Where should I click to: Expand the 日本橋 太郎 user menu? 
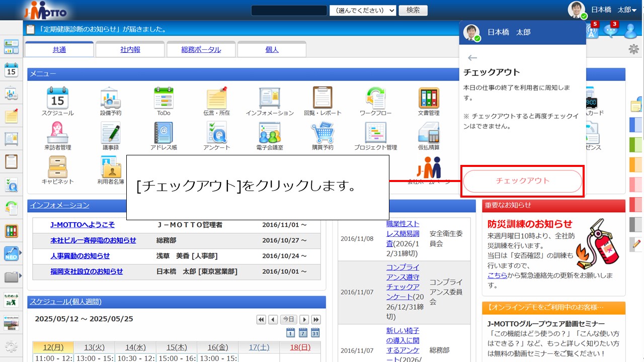pyautogui.click(x=613, y=10)
